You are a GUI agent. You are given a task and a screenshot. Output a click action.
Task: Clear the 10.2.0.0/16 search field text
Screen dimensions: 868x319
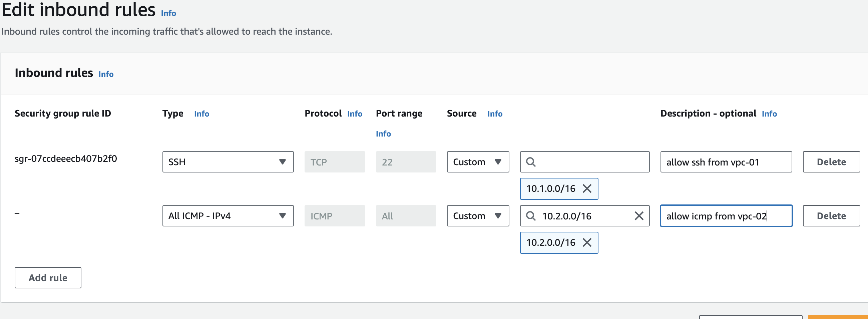638,216
